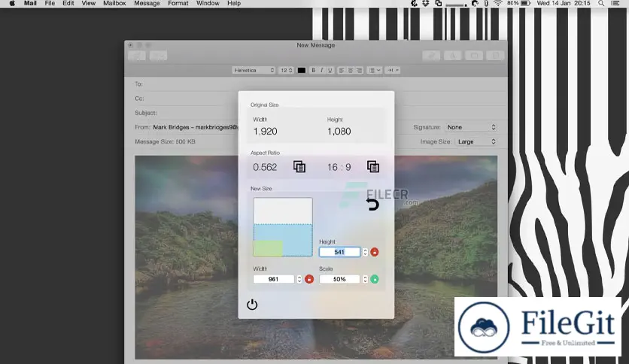Toggle the green lock beside Scale

pos(375,279)
